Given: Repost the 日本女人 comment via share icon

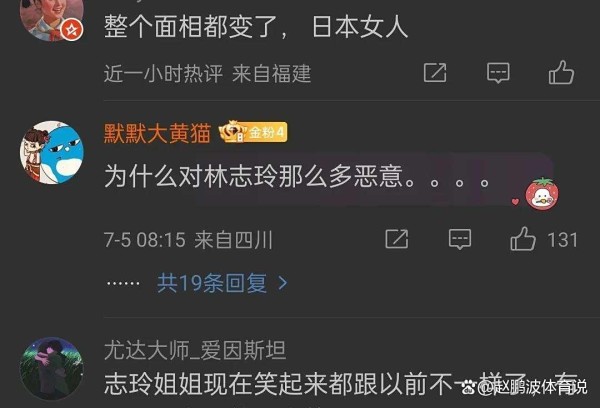Looking at the screenshot, I should point(435,72).
